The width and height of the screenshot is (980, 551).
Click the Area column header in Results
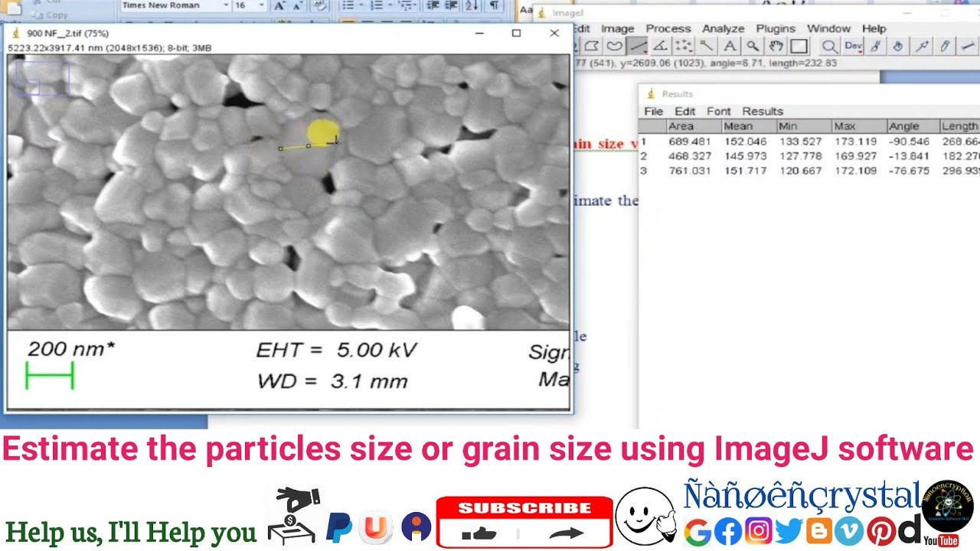click(693, 126)
